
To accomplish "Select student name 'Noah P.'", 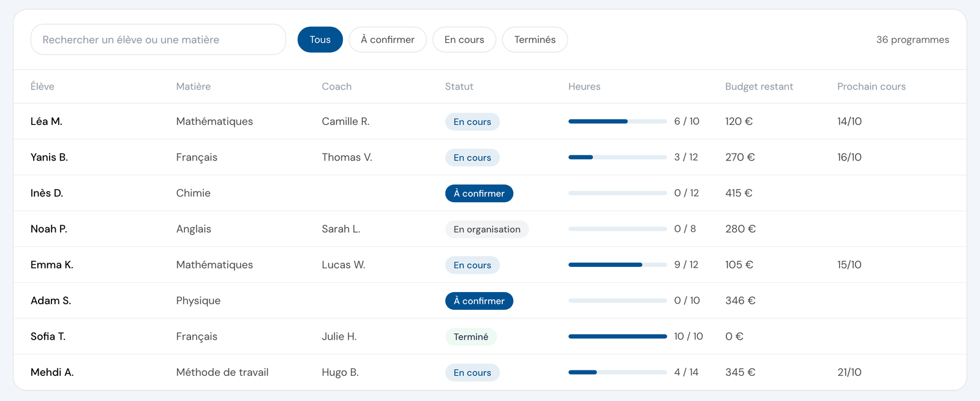I will pos(49,229).
